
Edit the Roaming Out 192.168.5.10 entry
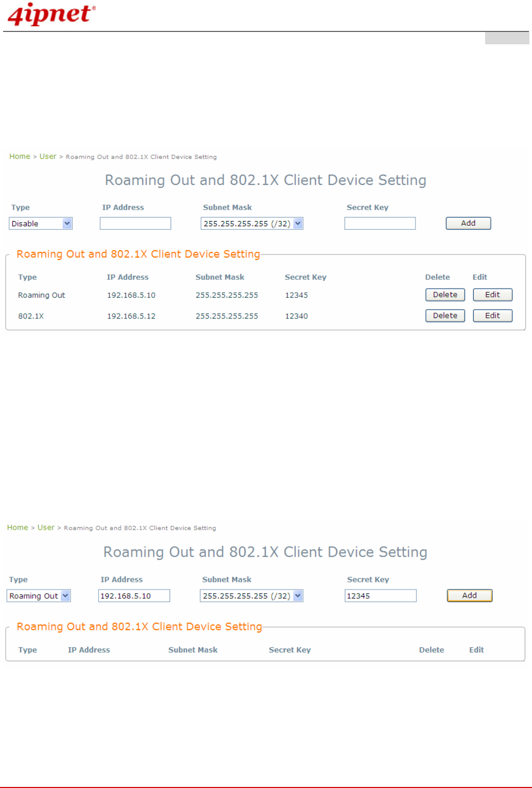click(493, 295)
